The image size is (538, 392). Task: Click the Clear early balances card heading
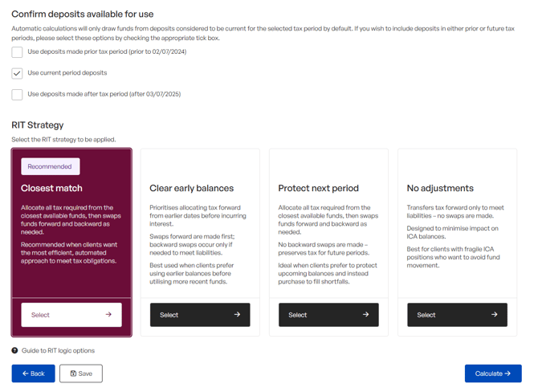(191, 189)
